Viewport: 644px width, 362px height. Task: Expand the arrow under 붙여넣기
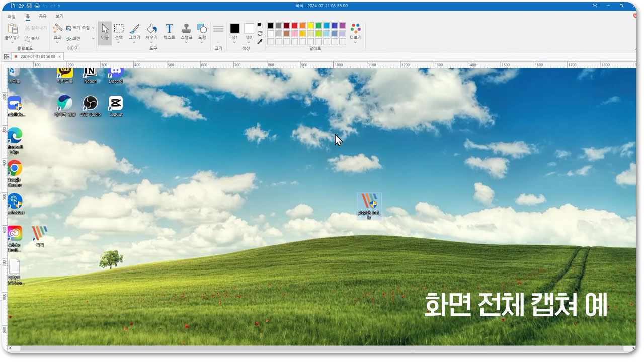pyautogui.click(x=13, y=42)
